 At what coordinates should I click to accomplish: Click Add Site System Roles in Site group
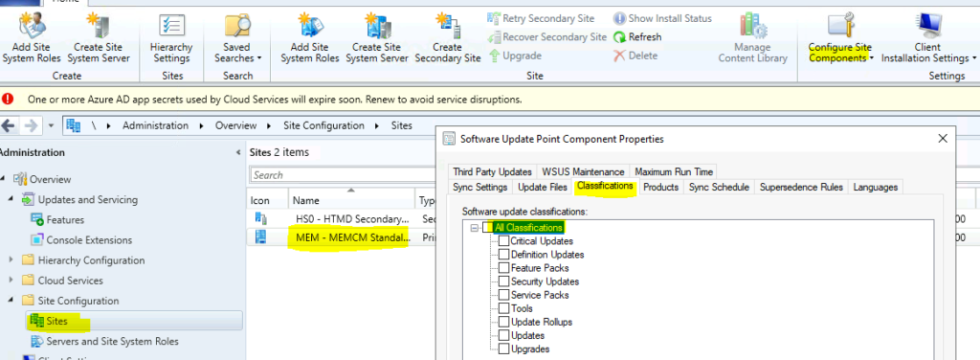pyautogui.click(x=309, y=37)
